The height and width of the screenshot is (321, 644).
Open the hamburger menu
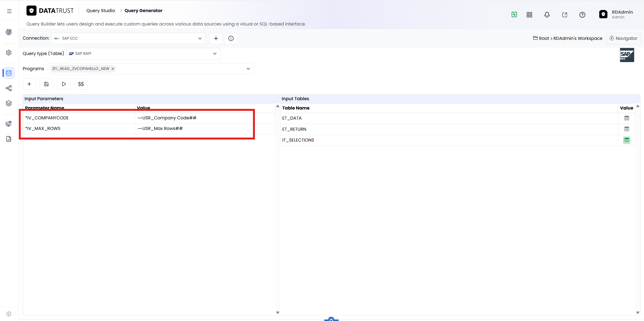(x=9, y=11)
